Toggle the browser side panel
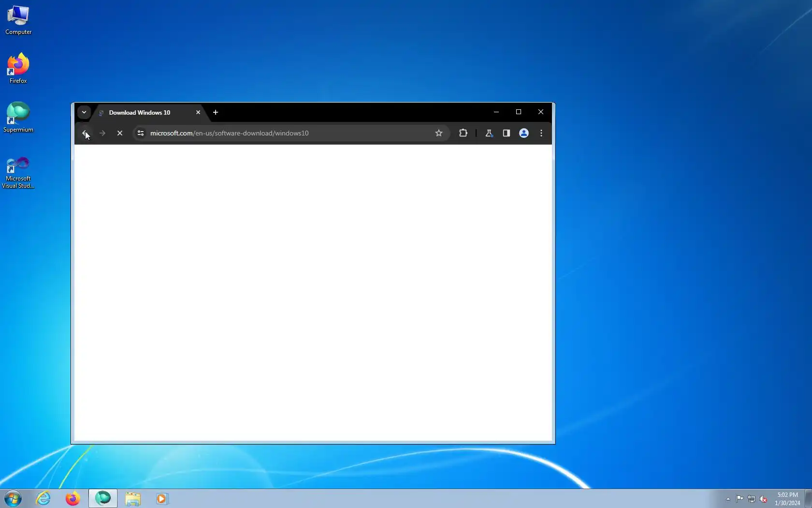Image resolution: width=812 pixels, height=508 pixels. pos(507,133)
